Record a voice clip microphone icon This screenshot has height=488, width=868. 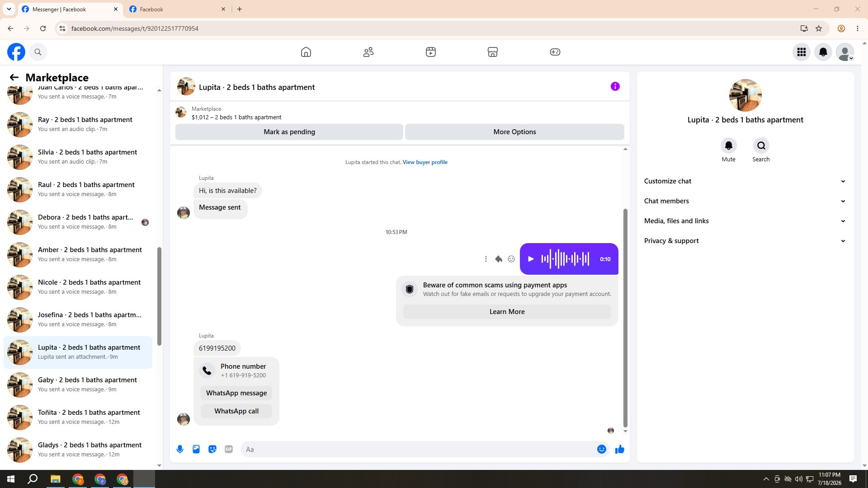coord(180,449)
